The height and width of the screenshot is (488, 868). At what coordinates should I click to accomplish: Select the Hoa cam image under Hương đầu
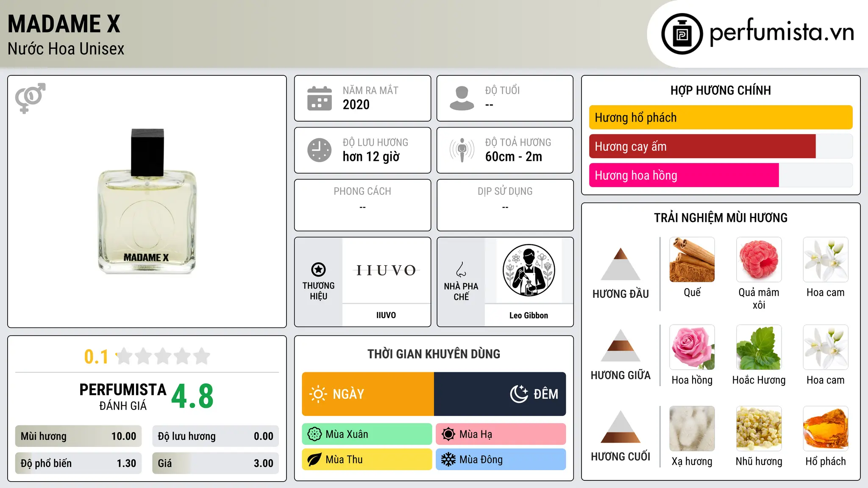tap(826, 260)
